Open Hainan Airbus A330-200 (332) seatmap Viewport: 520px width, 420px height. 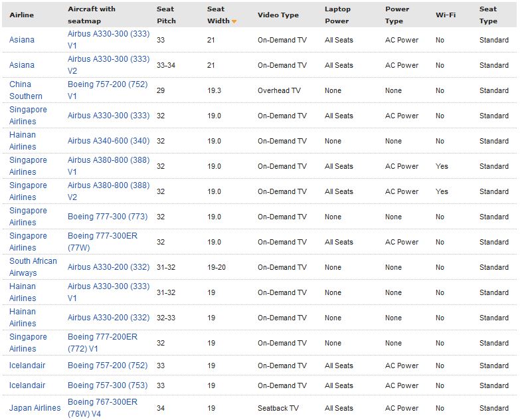coord(108,318)
